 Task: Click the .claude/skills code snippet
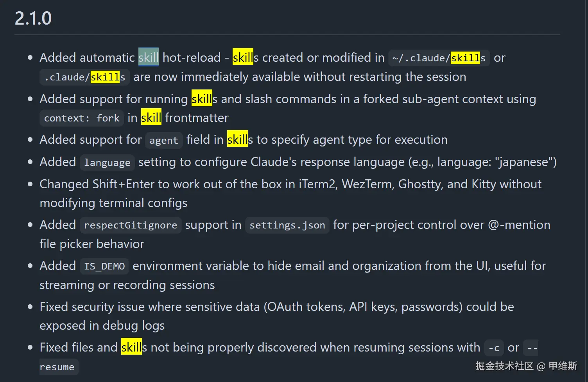84,77
